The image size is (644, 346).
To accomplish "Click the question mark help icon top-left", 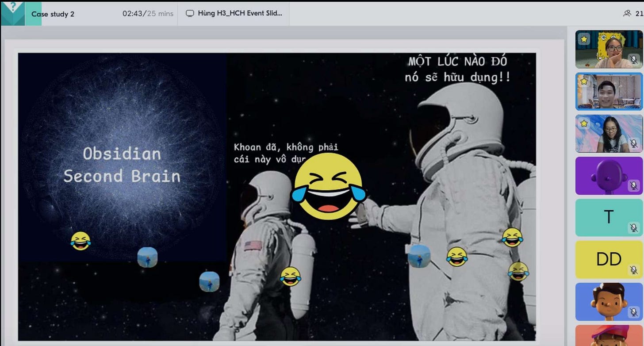I will tap(14, 6).
